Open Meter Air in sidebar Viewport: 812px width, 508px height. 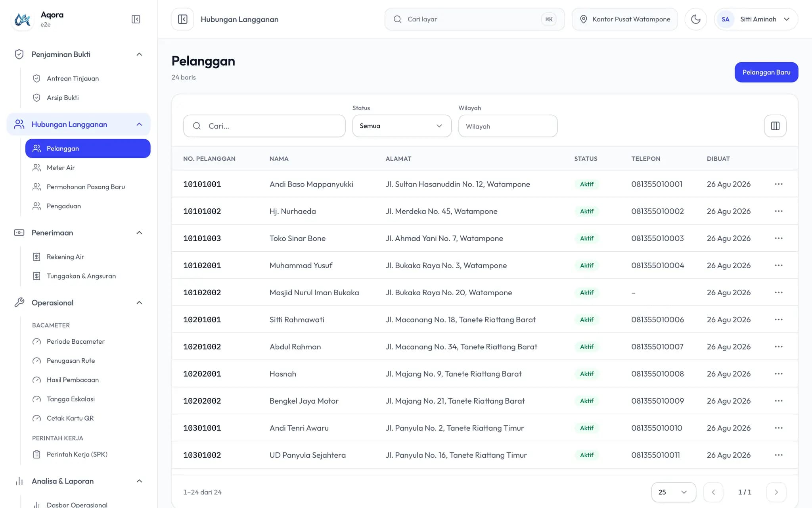tap(88, 167)
